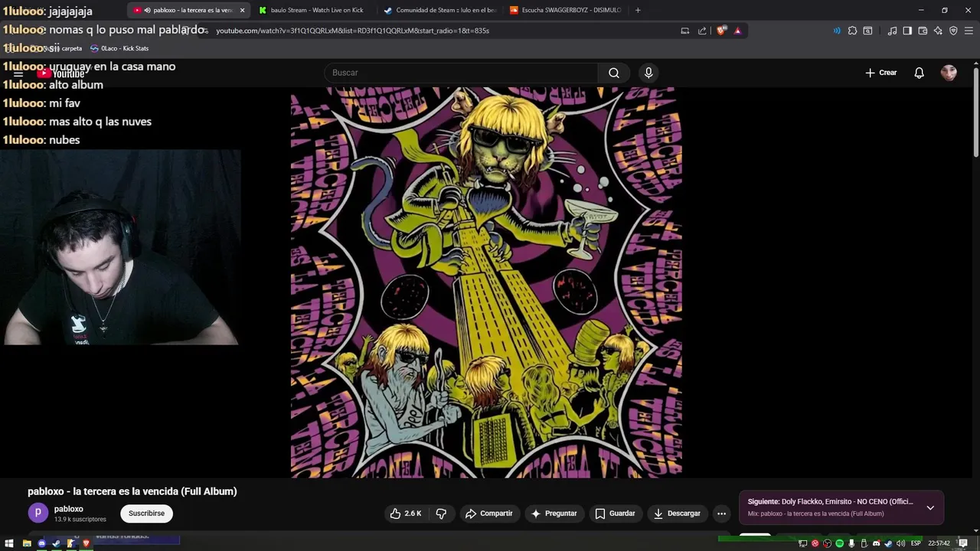
Task: Open the extensions puzzle icon
Action: pos(852,31)
